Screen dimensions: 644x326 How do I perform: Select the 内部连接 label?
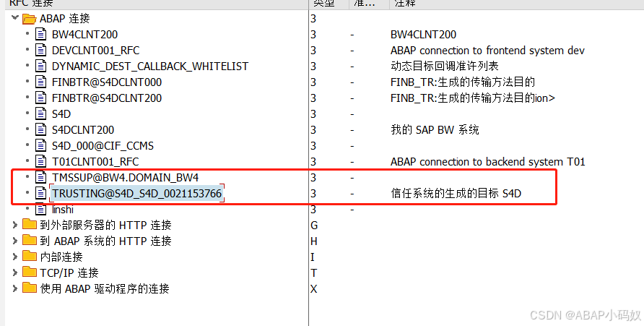click(61, 257)
